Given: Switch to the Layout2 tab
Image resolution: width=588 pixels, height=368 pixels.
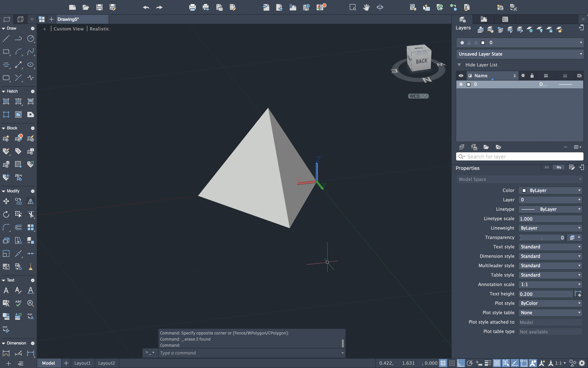Looking at the screenshot, I should (106, 363).
